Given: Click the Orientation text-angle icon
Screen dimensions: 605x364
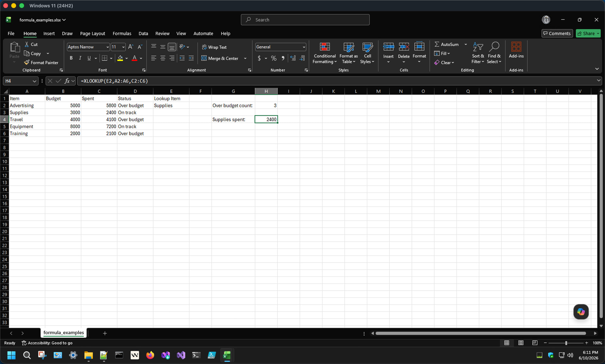Looking at the screenshot, I should pos(182,47).
